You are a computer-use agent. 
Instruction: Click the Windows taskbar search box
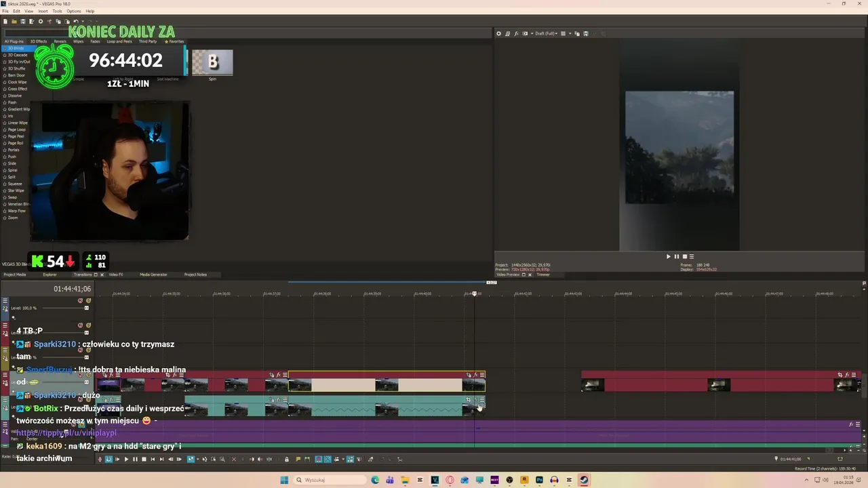point(329,480)
